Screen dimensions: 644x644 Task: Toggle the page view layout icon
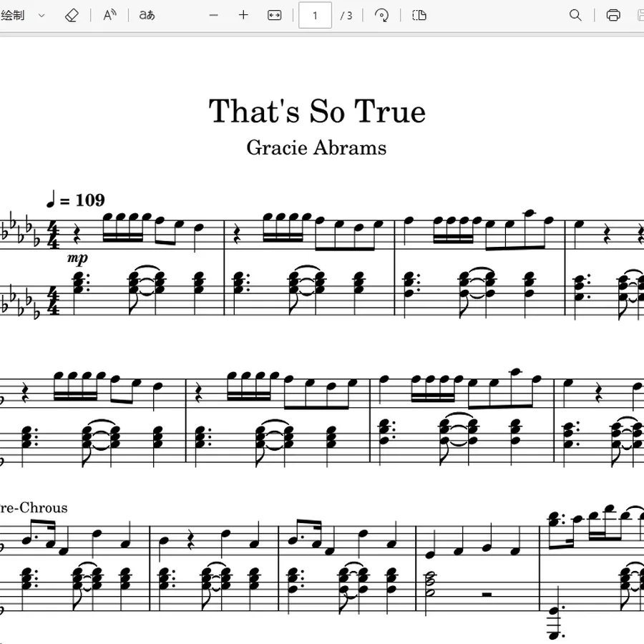419,16
